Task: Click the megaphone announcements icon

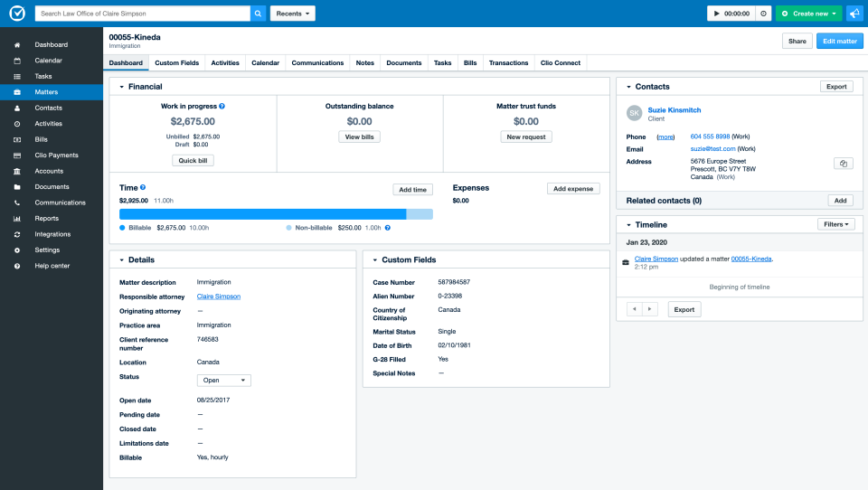Action: click(x=854, y=14)
